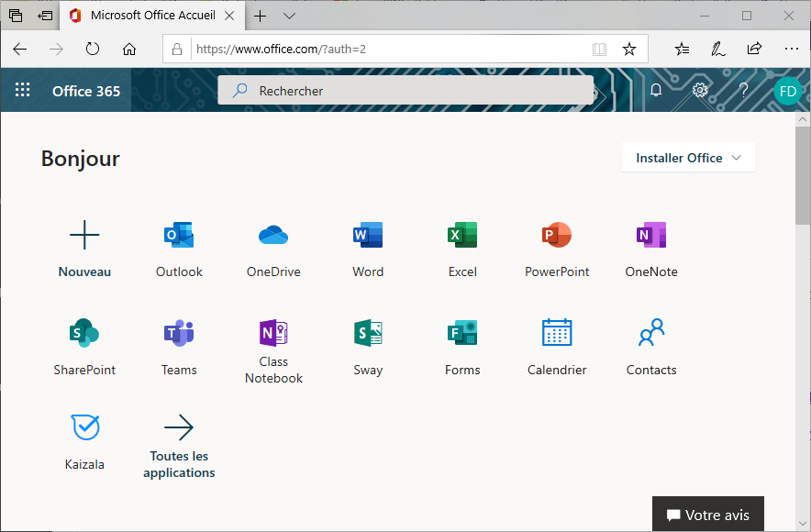
Task: Open the Outlook app
Action: click(179, 249)
